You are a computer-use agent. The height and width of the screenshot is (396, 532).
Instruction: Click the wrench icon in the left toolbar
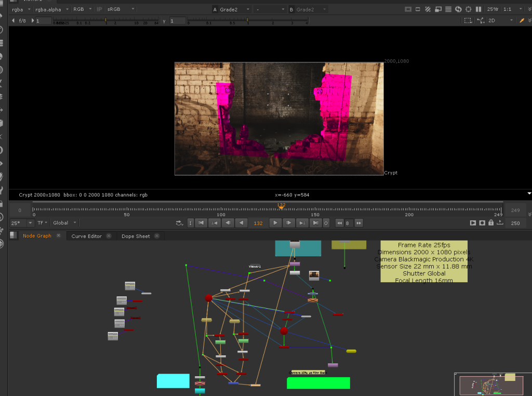coord(2,191)
